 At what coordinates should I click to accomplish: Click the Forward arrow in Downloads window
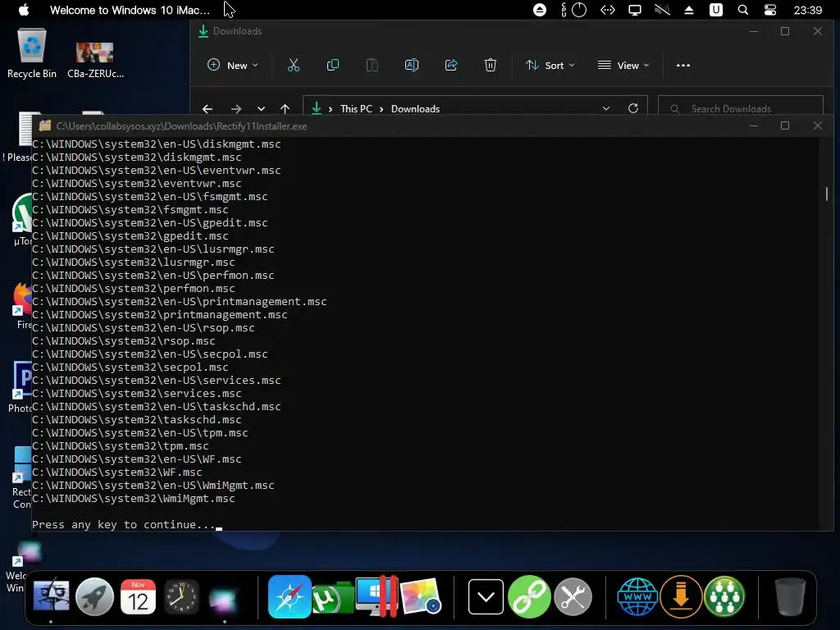pyautogui.click(x=235, y=109)
